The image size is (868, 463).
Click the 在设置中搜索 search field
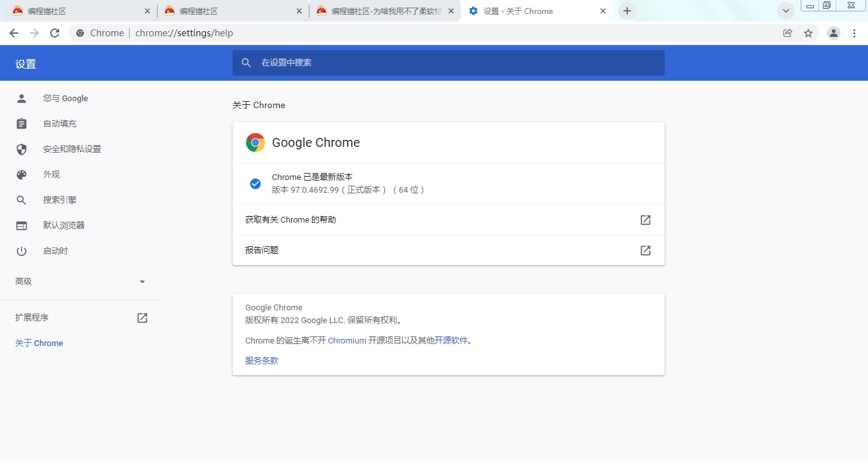pos(449,62)
